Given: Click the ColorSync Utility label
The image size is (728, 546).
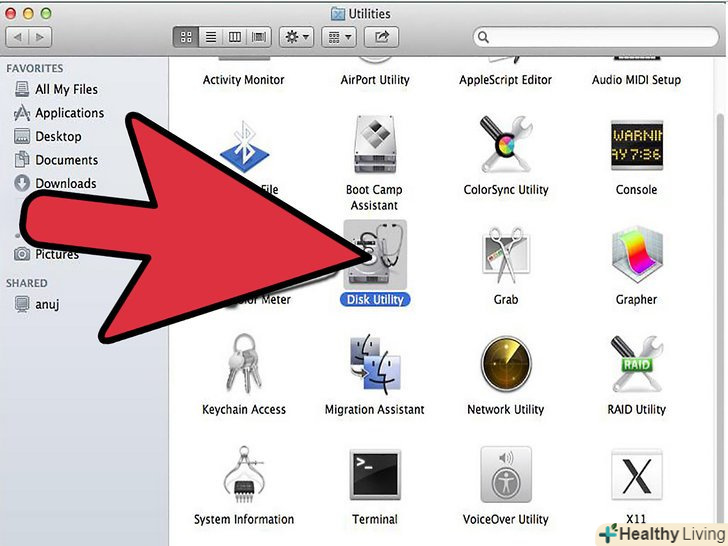Looking at the screenshot, I should coord(506,190).
